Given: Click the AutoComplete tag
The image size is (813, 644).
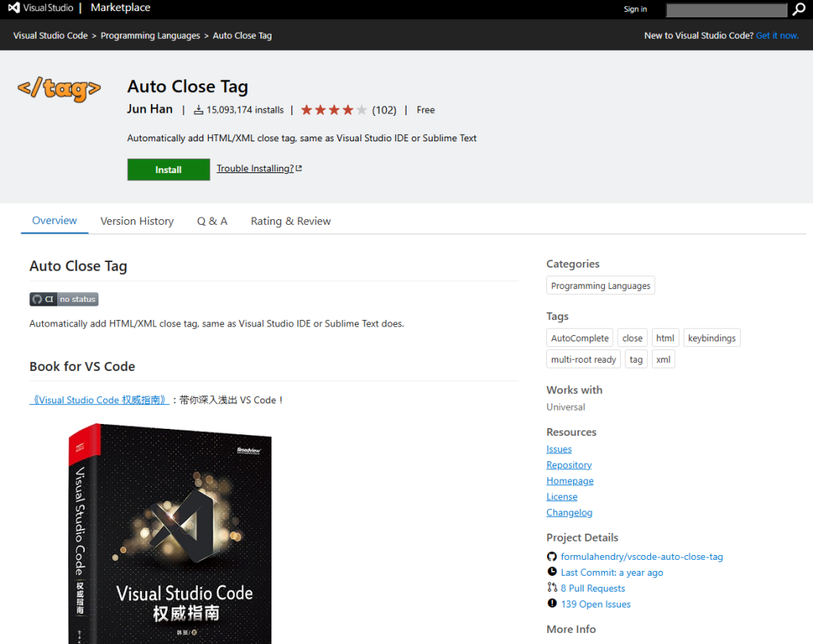Looking at the screenshot, I should 580,338.
